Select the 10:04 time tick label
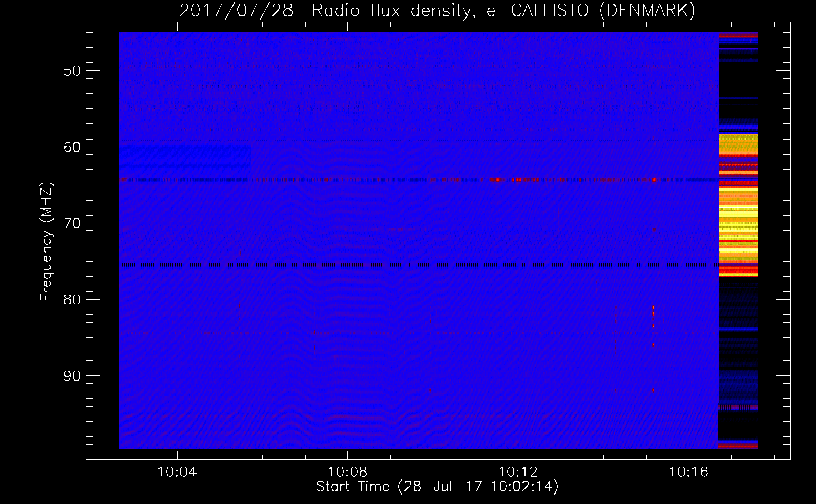Image resolution: width=816 pixels, height=504 pixels. coord(177,472)
